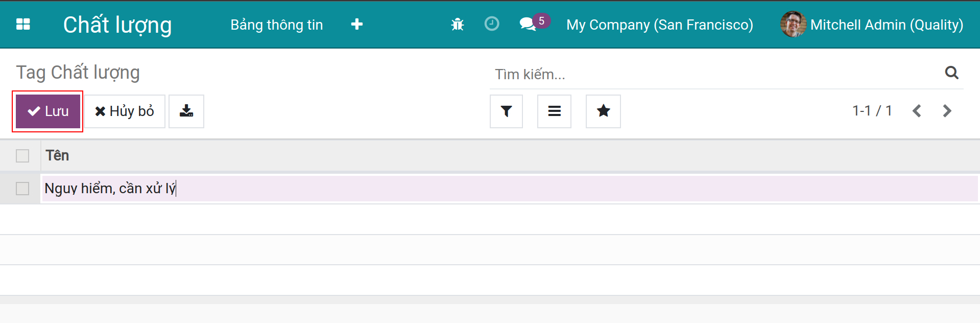This screenshot has height=323, width=980.
Task: Click the plus icon in the navbar
Action: pos(357,25)
